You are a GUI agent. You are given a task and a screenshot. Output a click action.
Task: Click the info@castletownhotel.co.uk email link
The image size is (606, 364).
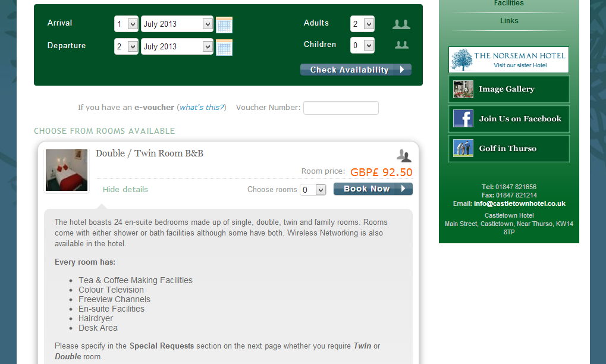[x=519, y=203]
